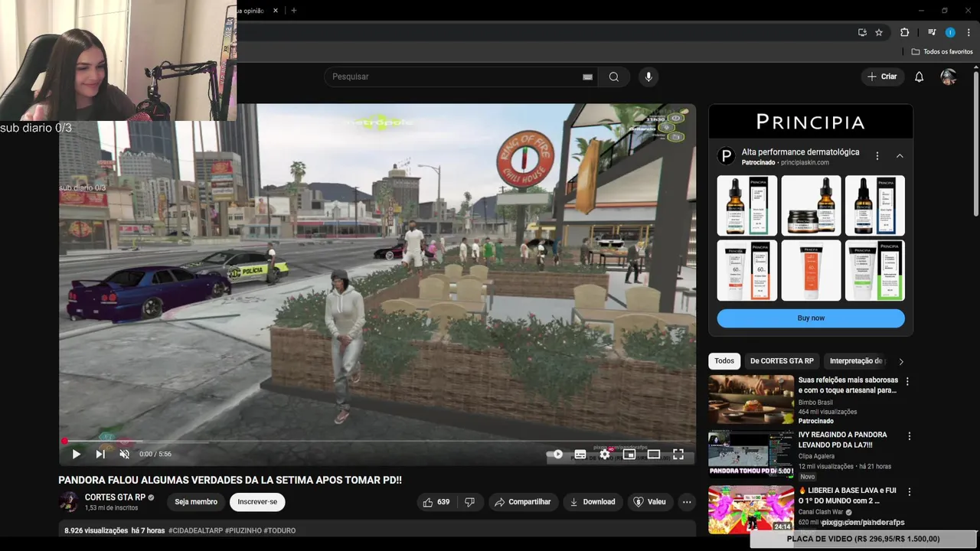The image size is (980, 551).
Task: Open options for the IVY REAGINDO video
Action: click(x=910, y=436)
